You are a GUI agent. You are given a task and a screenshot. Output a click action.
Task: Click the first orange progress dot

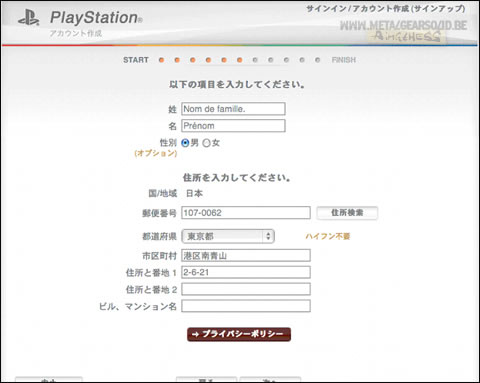point(161,60)
